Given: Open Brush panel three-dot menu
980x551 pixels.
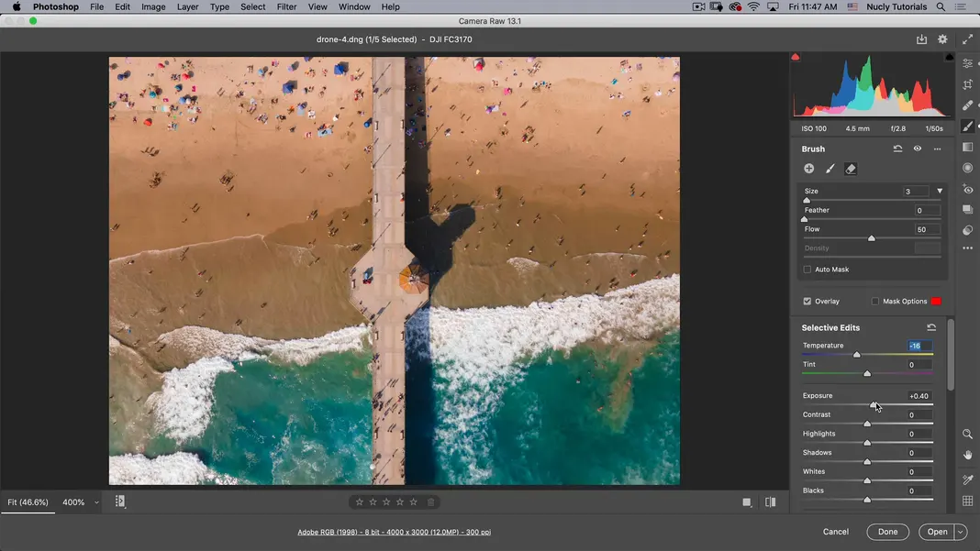Looking at the screenshot, I should tap(937, 149).
